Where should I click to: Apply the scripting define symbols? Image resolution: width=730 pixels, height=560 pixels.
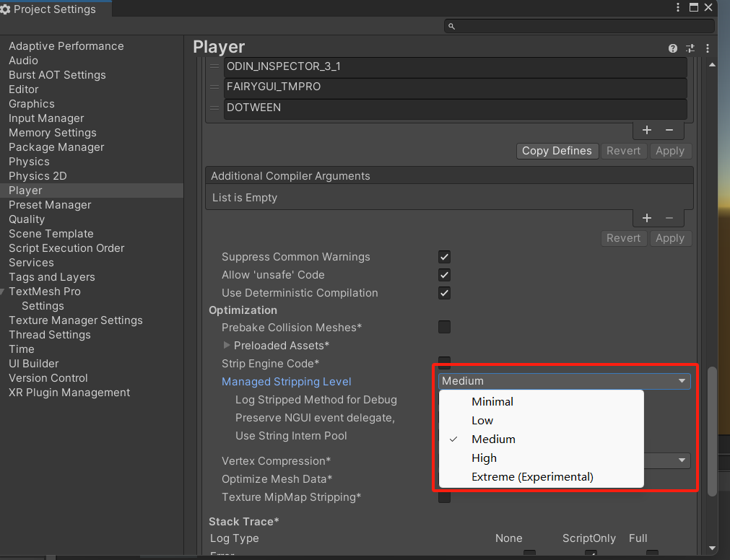pyautogui.click(x=670, y=151)
